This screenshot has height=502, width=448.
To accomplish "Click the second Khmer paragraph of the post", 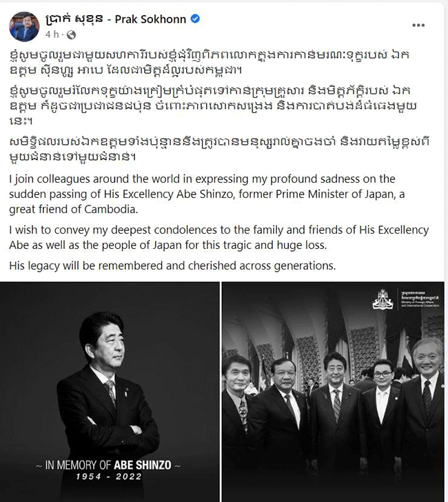I will pyautogui.click(x=213, y=106).
